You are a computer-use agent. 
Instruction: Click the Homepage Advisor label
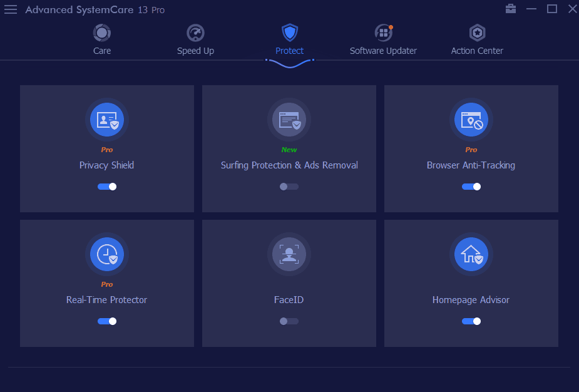pos(471,299)
